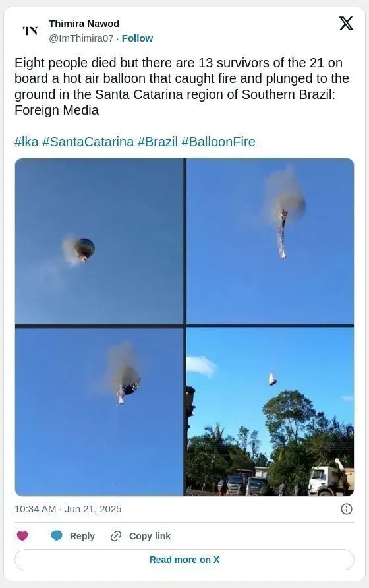Image resolution: width=369 pixels, height=588 pixels.
Task: Open the #lka hashtag
Action: (26, 142)
